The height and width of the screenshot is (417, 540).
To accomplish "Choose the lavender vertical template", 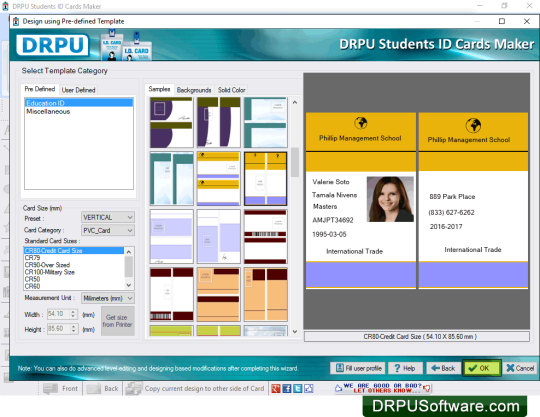I will [x=218, y=236].
